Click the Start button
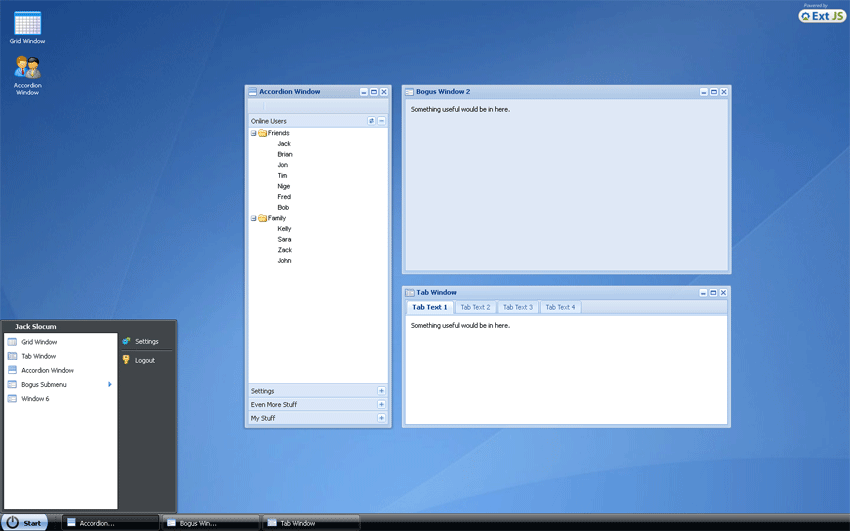 pos(24,523)
